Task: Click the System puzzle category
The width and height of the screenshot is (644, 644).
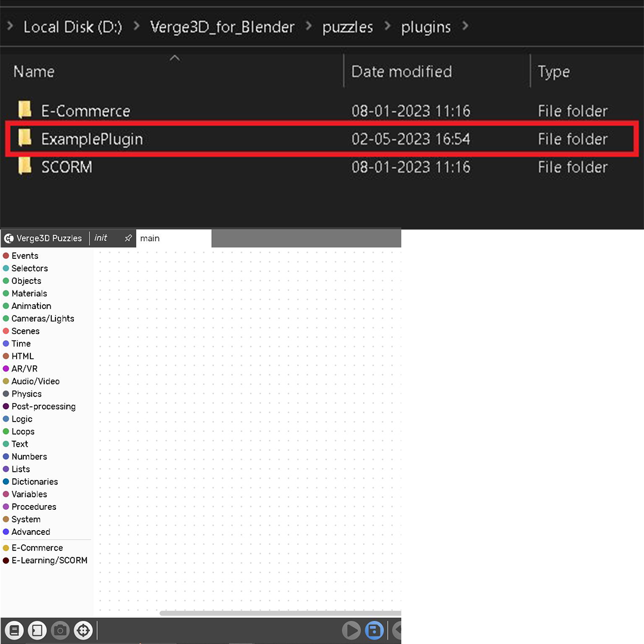Action: coord(26,519)
